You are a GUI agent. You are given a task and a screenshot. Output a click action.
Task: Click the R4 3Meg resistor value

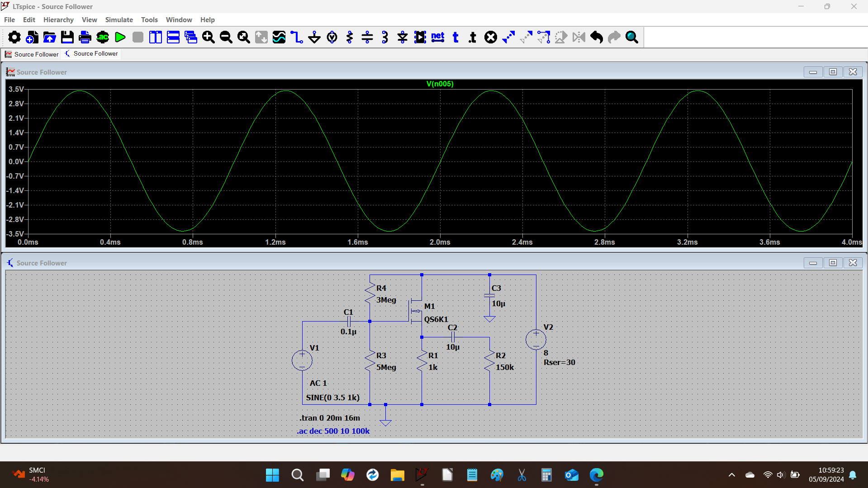(386, 300)
